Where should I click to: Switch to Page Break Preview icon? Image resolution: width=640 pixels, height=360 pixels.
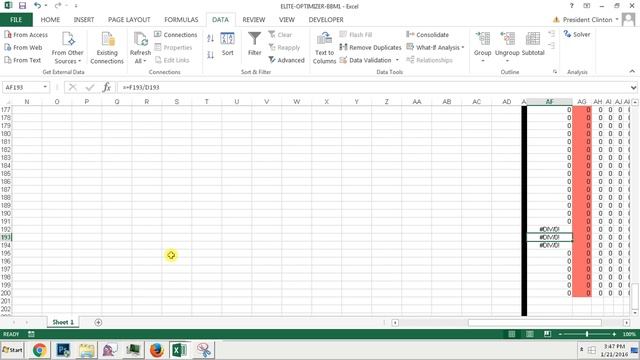tap(547, 334)
